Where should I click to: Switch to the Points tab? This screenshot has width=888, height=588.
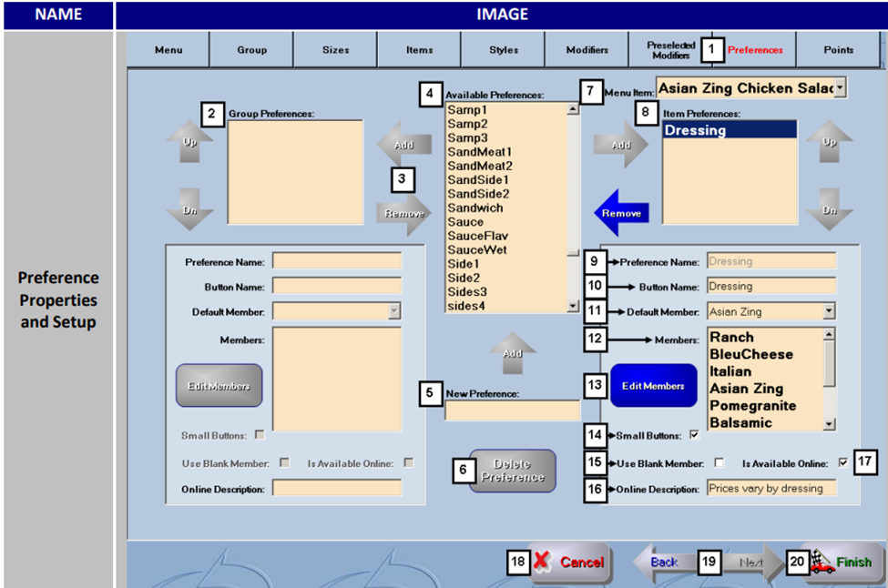(x=838, y=50)
